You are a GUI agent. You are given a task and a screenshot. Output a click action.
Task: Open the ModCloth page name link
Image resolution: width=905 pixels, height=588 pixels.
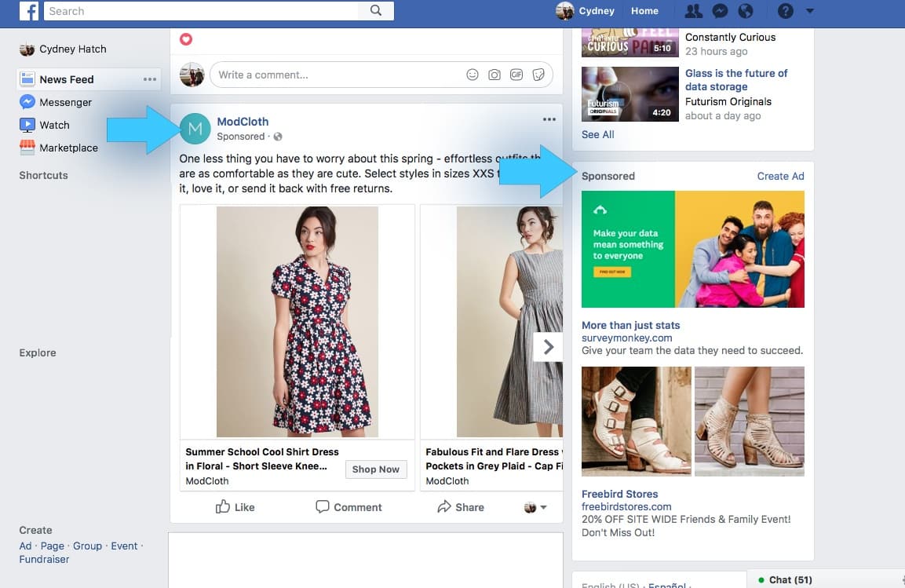(243, 122)
